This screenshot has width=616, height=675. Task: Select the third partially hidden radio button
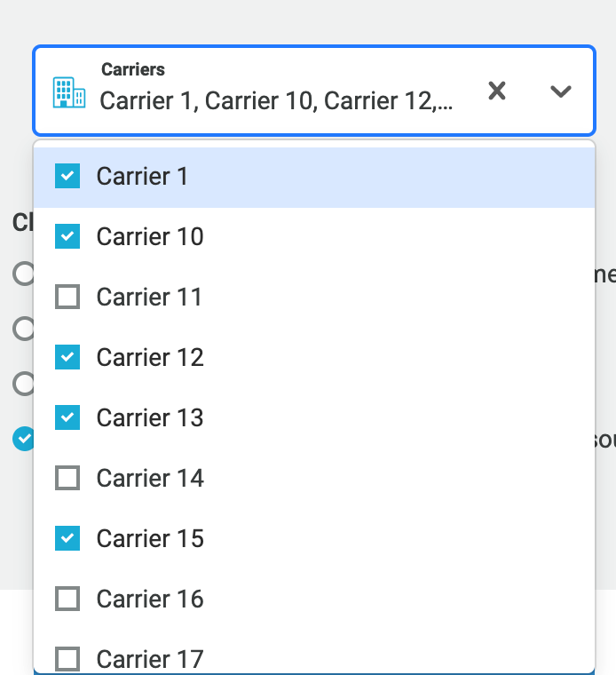(23, 384)
